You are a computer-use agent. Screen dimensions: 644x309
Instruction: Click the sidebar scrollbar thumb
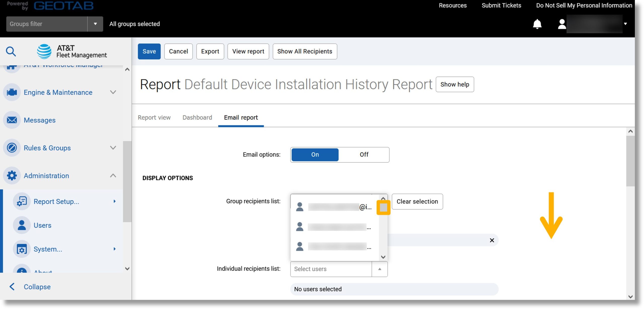(127, 181)
